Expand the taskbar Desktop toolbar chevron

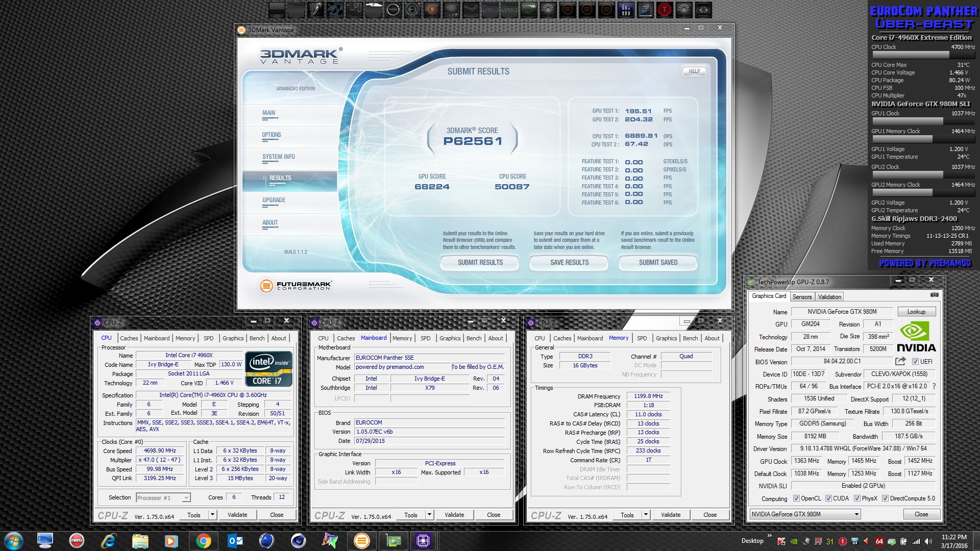click(769, 536)
